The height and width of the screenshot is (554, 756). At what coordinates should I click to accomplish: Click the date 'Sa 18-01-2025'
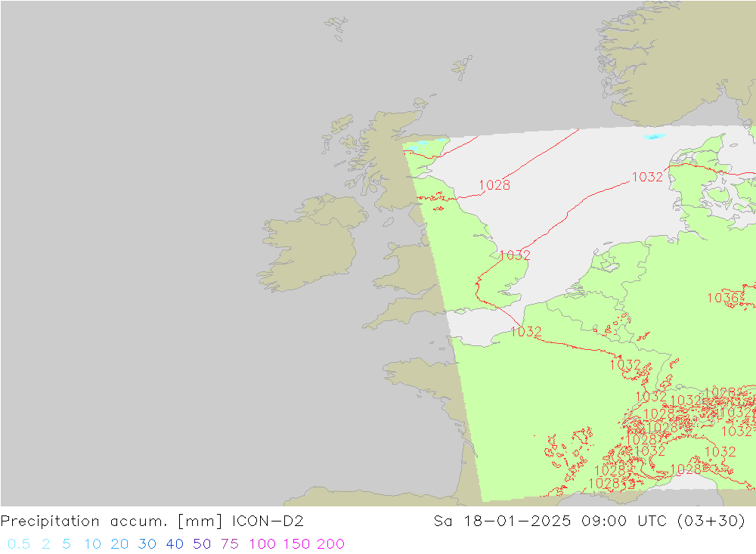click(x=502, y=522)
